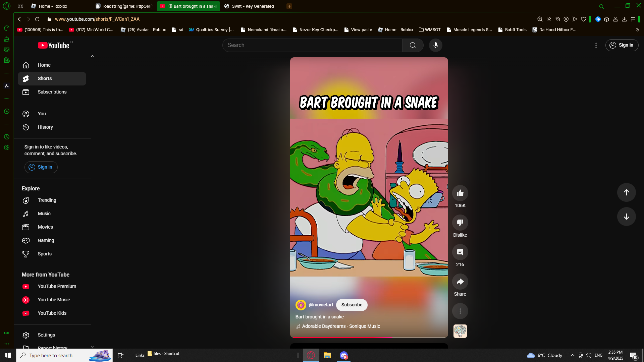The image size is (644, 362).
Task: Show more bookmarks with the overflow chevron
Action: [637, 30]
